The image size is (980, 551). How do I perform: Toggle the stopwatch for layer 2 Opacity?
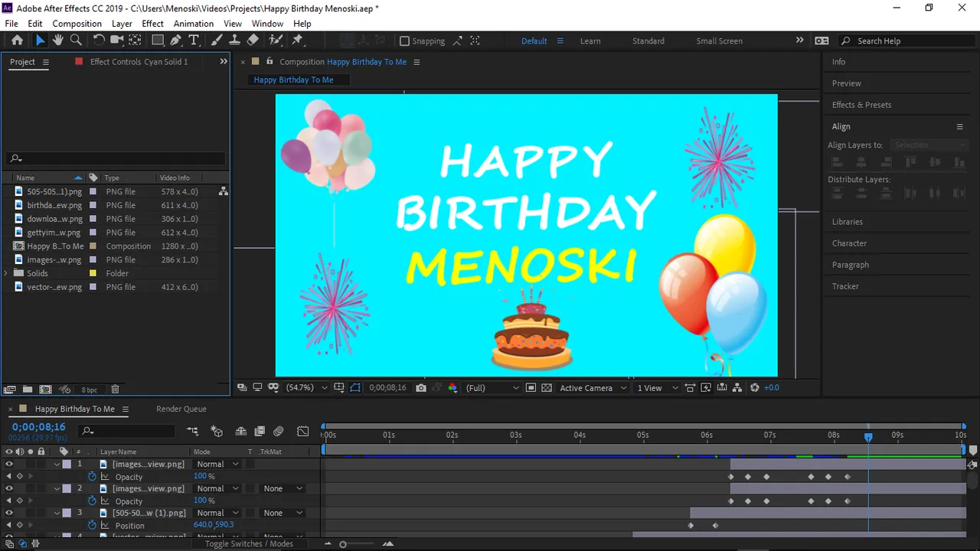pos(92,500)
